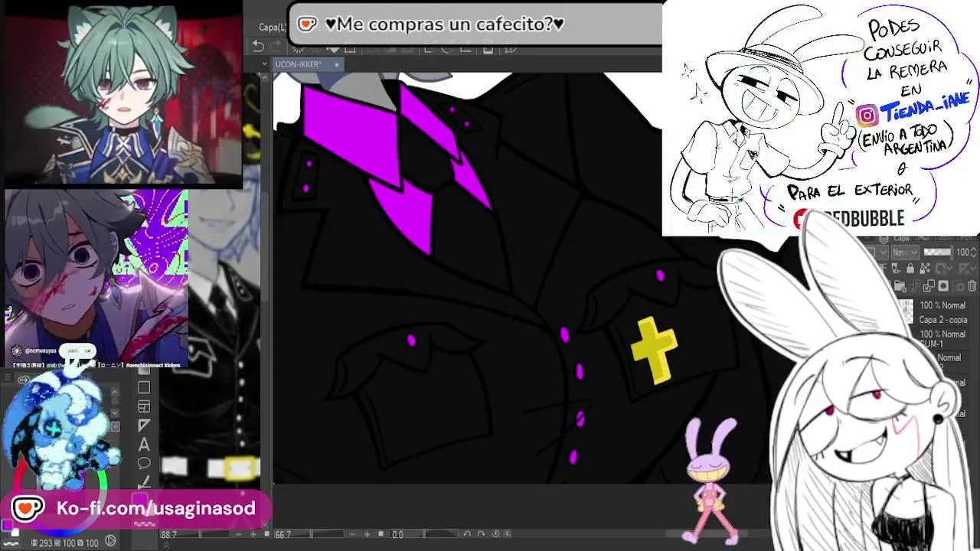The width and height of the screenshot is (980, 551).
Task: Zoom in the Sub View image
Action: point(253,534)
